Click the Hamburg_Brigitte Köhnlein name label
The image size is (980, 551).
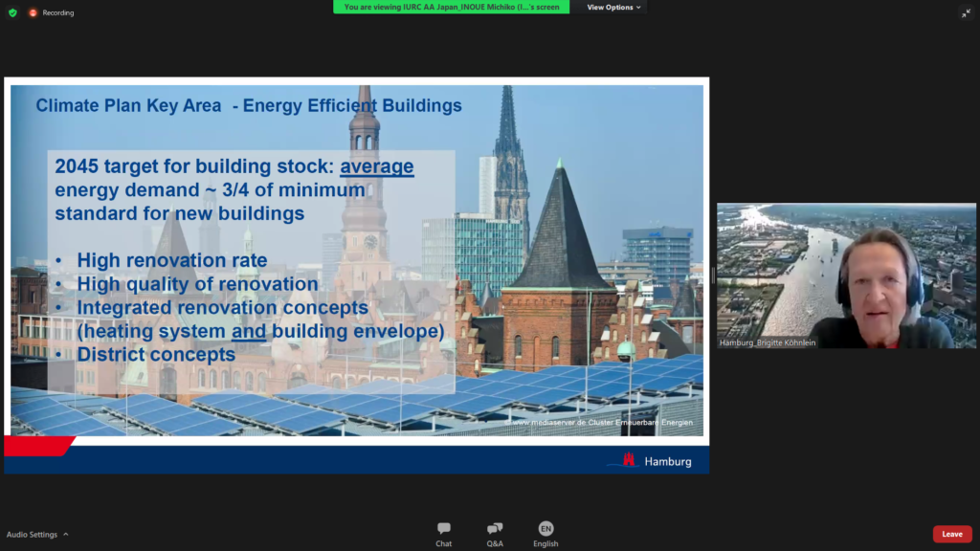coord(768,342)
